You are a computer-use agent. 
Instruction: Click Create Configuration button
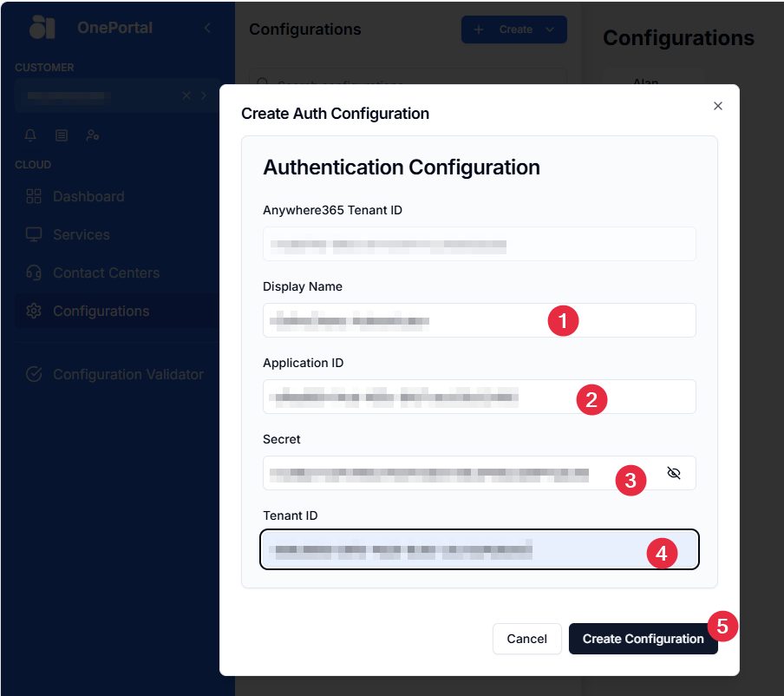(x=644, y=639)
